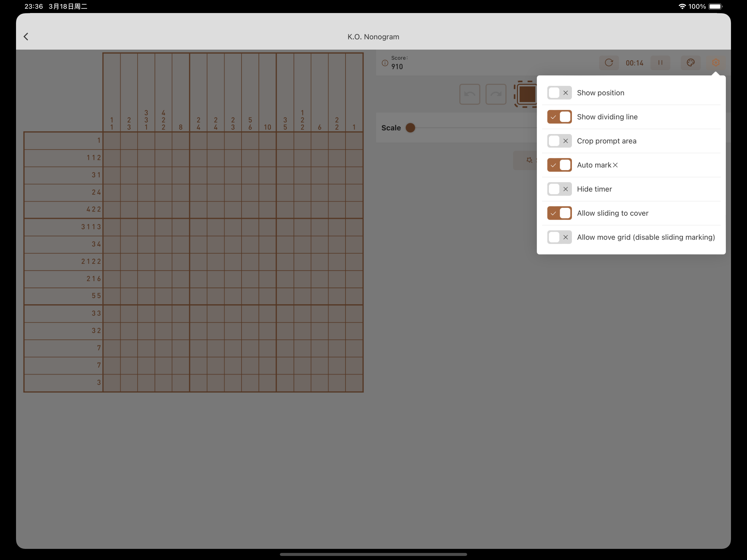Viewport: 747px width, 560px height.
Task: Disable the Show dividing line toggle
Action: click(x=559, y=117)
